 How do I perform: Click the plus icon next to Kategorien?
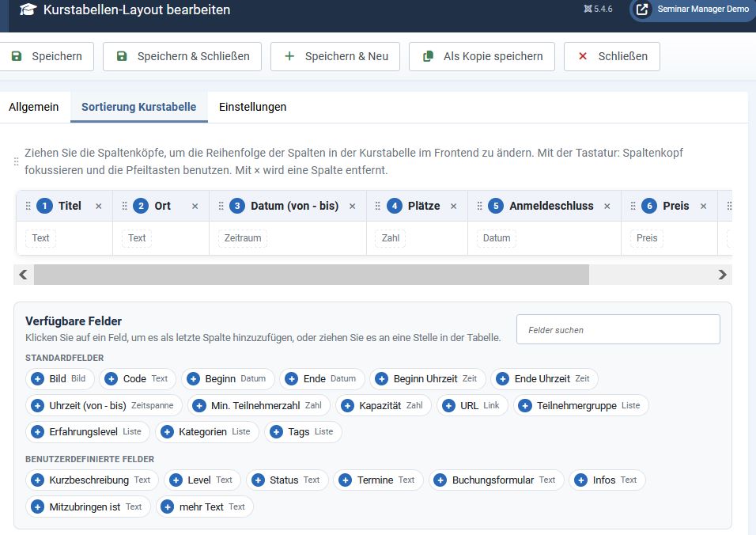[x=167, y=432]
